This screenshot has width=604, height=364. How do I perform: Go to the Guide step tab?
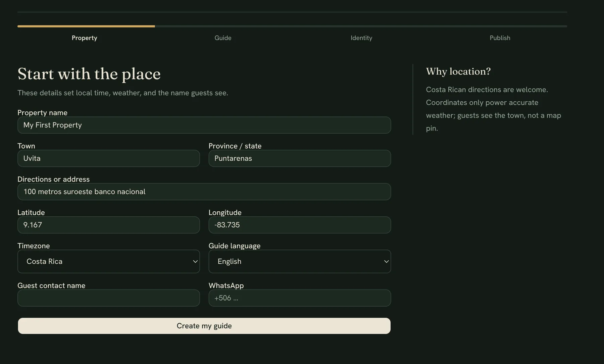tap(223, 38)
